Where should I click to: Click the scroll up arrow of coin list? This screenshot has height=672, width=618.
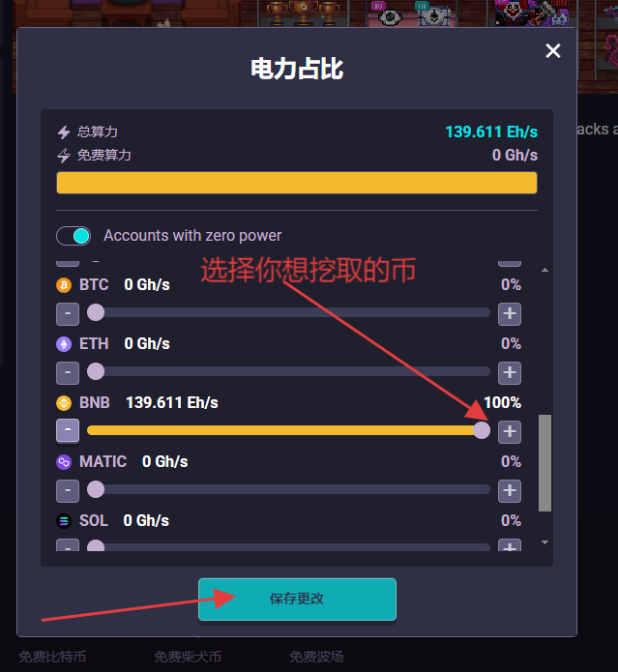coord(544,270)
